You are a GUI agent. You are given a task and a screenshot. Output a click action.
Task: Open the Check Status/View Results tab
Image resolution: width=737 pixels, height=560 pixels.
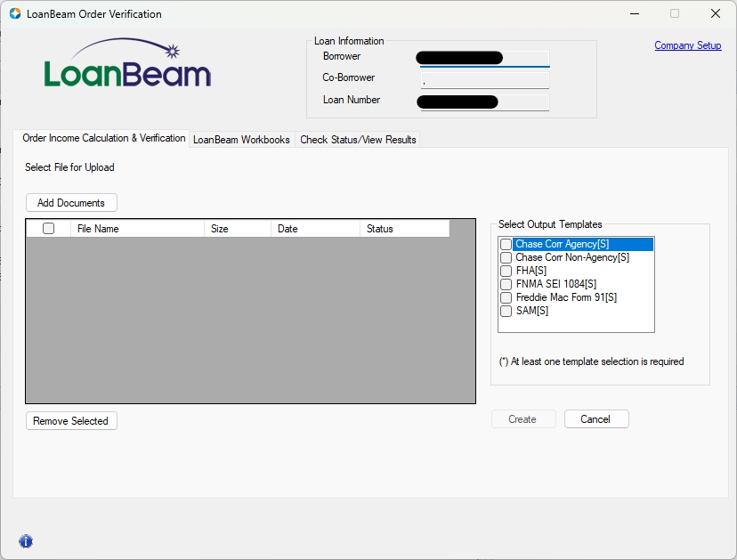pos(358,140)
